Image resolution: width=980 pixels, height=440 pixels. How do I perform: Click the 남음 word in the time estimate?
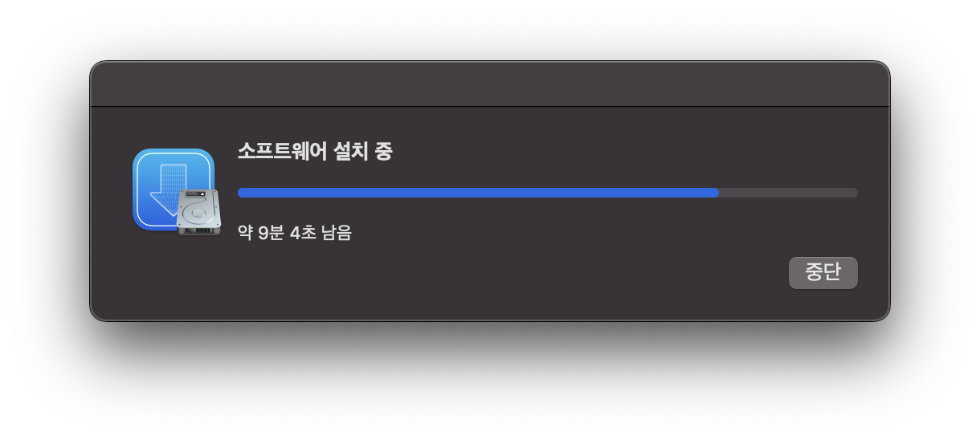337,234
